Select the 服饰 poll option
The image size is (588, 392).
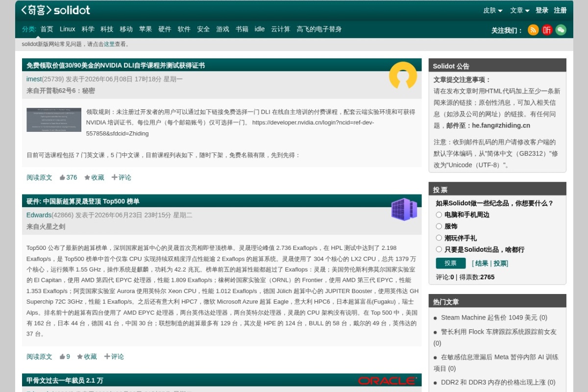tap(439, 226)
